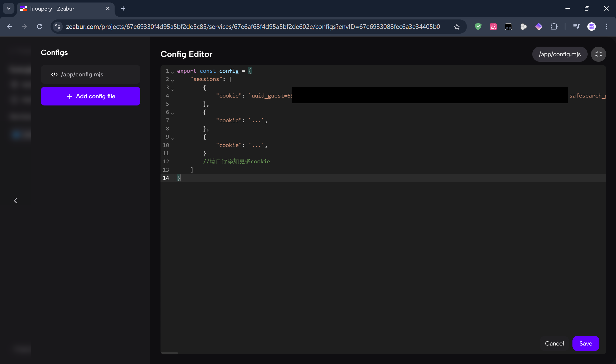The image size is (616, 364).
Task: Collapse the Config Editor fullscreen icon
Action: [x=598, y=54]
